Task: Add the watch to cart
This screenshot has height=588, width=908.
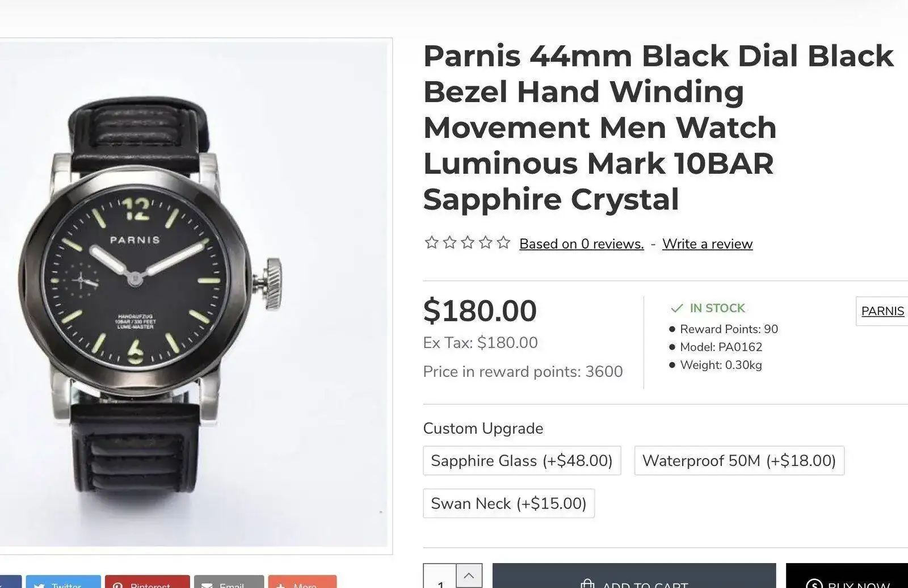Action: click(633, 580)
